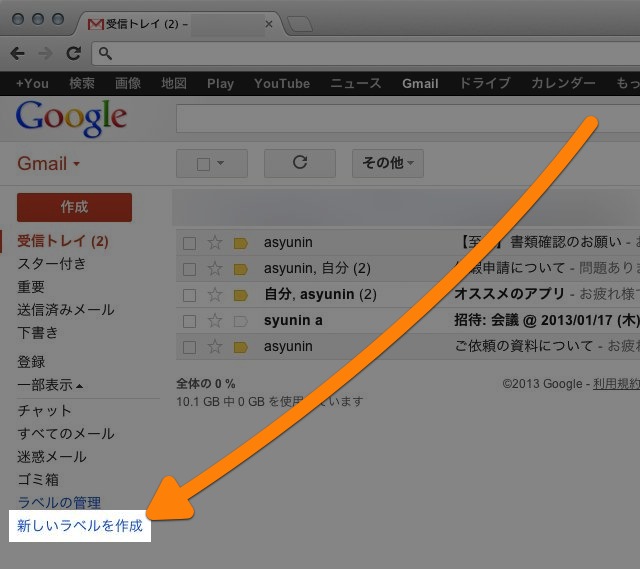This screenshot has height=569, width=640.
Task: Open the 迷惑メール spam folder
Action: pyautogui.click(x=52, y=456)
